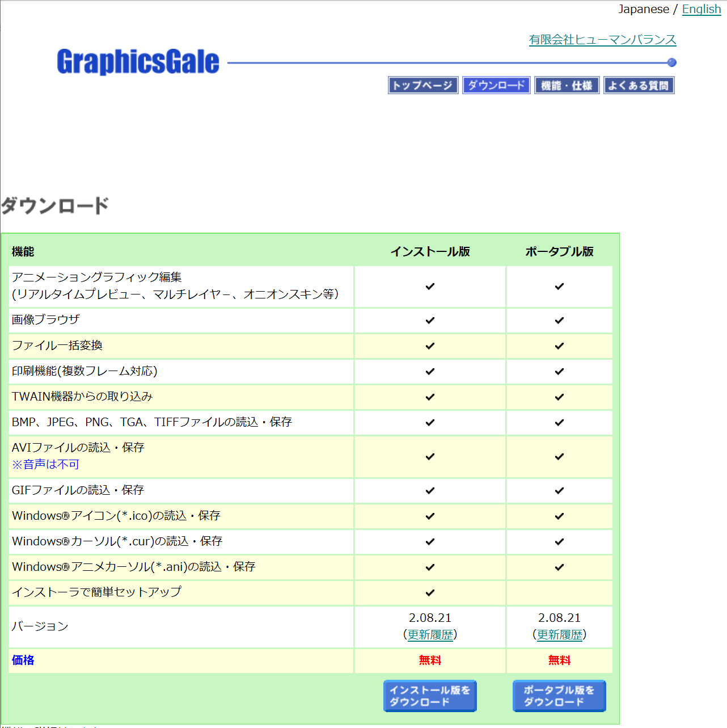727x728 pixels.
Task: Click the Windows カーソル(*.cur) row text
Action: point(117,541)
